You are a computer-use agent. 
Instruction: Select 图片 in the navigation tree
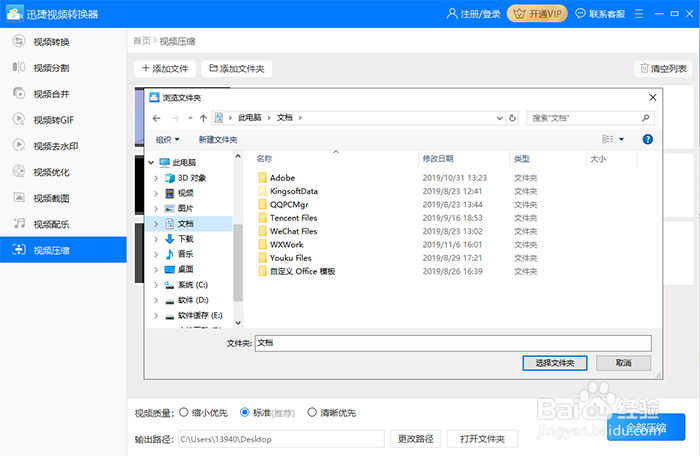[x=185, y=208]
